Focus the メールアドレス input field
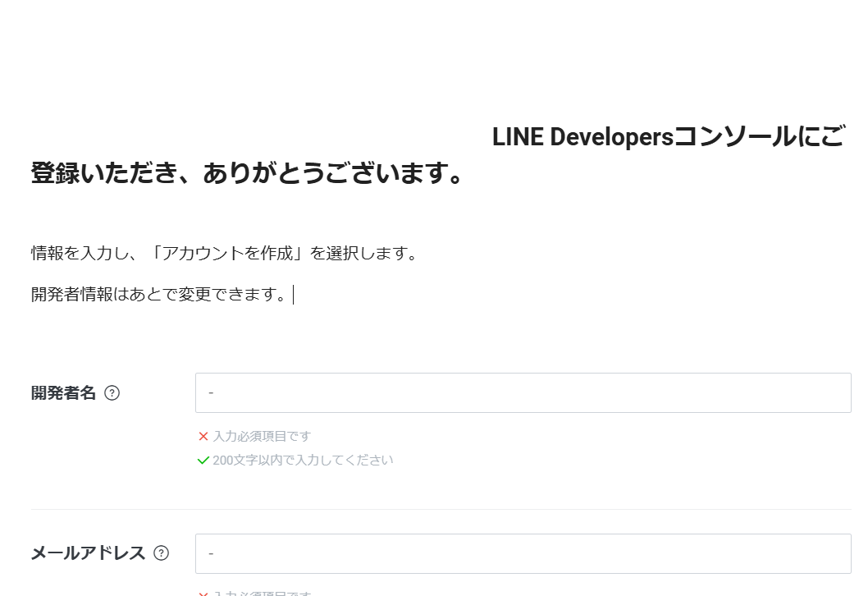This screenshot has height=596, width=868. 523,553
